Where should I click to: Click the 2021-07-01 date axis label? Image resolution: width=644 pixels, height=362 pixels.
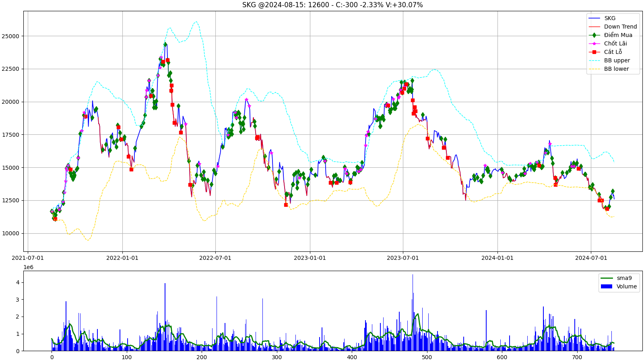pyautogui.click(x=28, y=258)
